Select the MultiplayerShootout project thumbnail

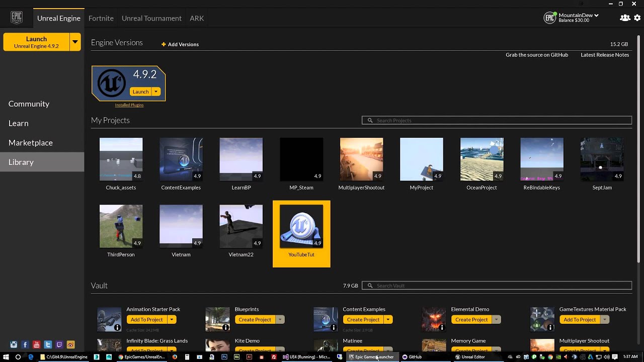point(361,159)
